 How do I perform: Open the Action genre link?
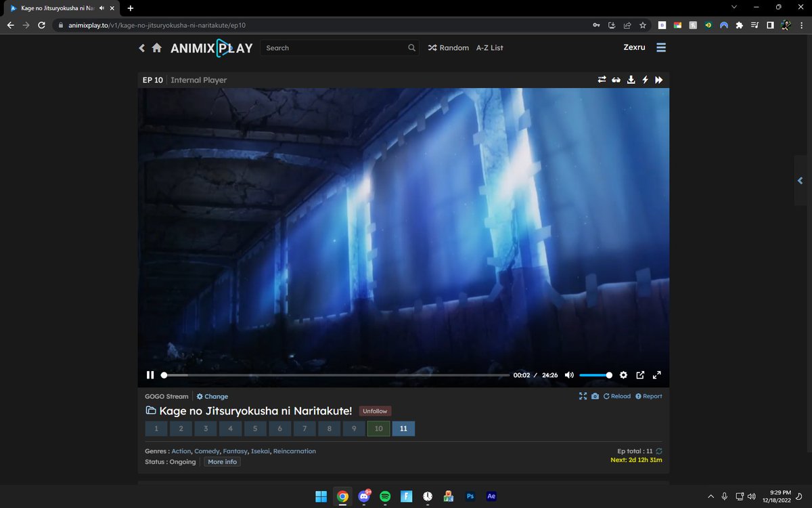(181, 451)
